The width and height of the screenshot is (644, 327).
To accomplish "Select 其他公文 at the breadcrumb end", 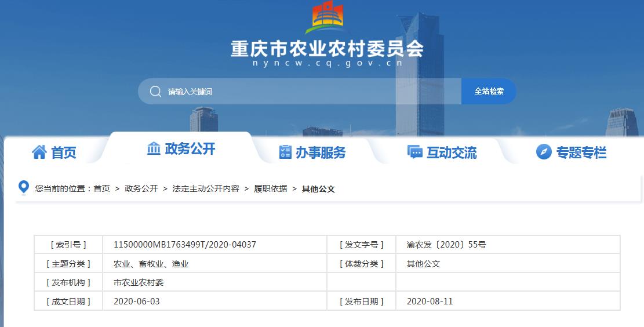I will pyautogui.click(x=318, y=189).
